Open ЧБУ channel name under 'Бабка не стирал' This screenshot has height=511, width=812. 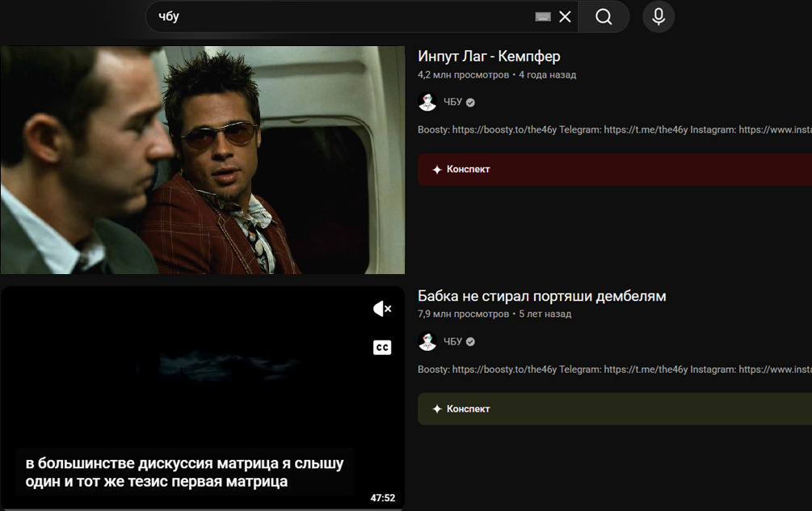point(452,341)
